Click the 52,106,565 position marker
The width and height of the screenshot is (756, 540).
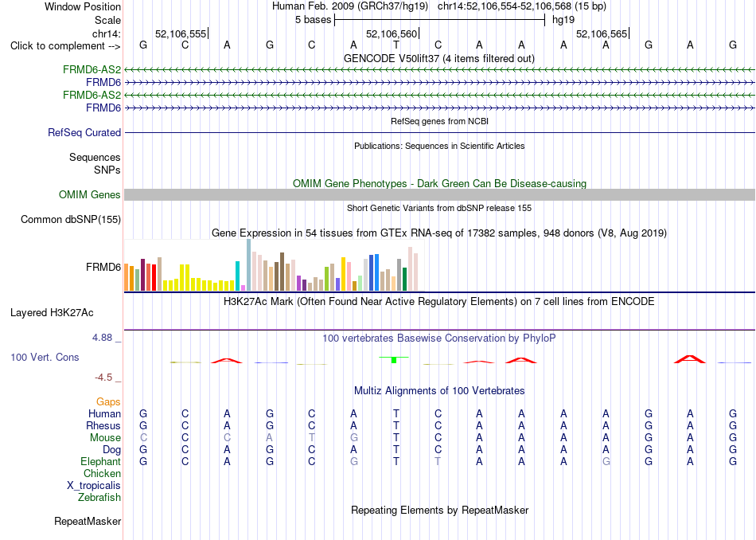tap(602, 33)
